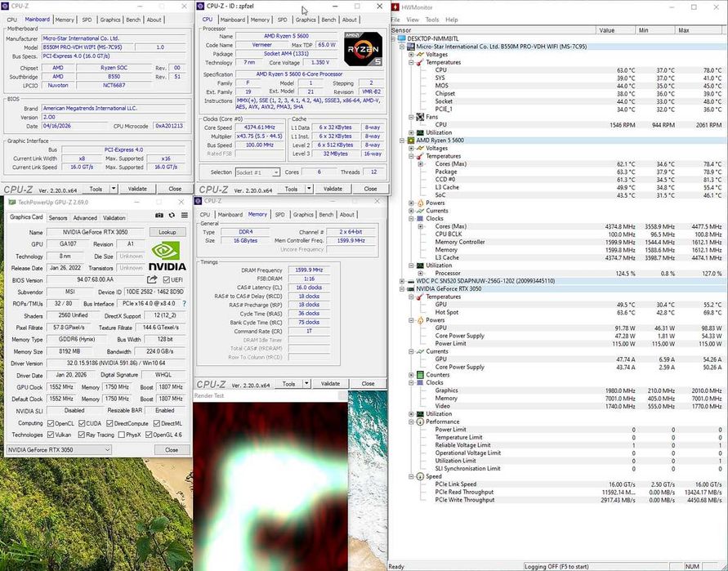
Task: Click the AMD Ryzen 5 5600 chip icon
Action: (411, 141)
